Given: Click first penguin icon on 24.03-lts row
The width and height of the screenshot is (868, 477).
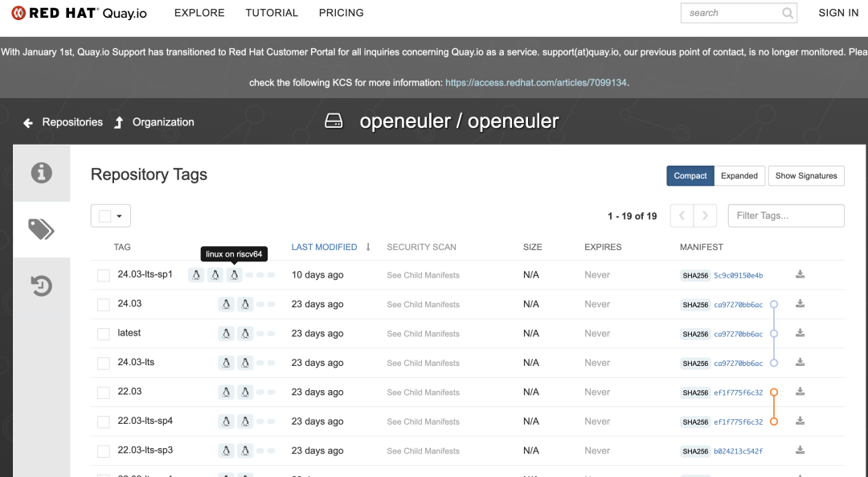Looking at the screenshot, I should pyautogui.click(x=226, y=363).
